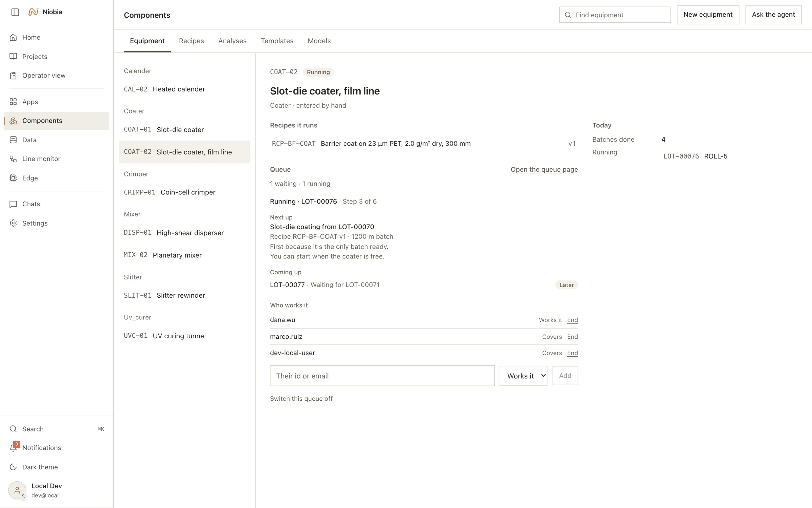
Task: Open Data via the database icon
Action: pyautogui.click(x=13, y=140)
